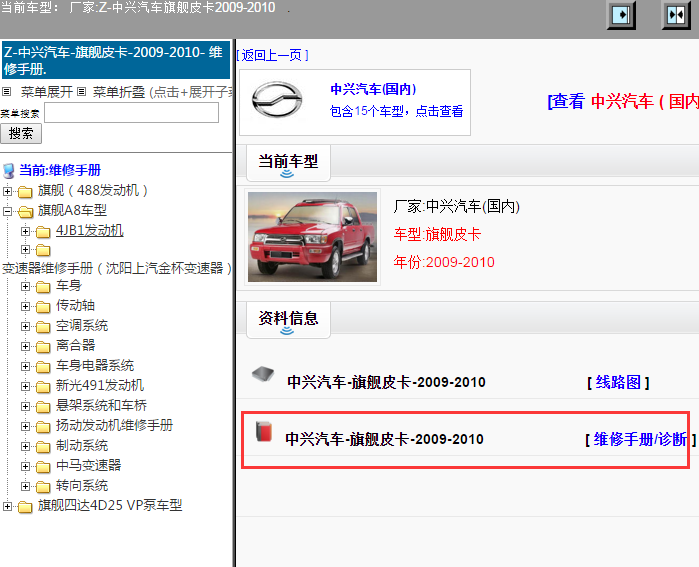The width and height of the screenshot is (699, 567).
Task: Click the folder icon for 转向系统
Action: coord(43,486)
